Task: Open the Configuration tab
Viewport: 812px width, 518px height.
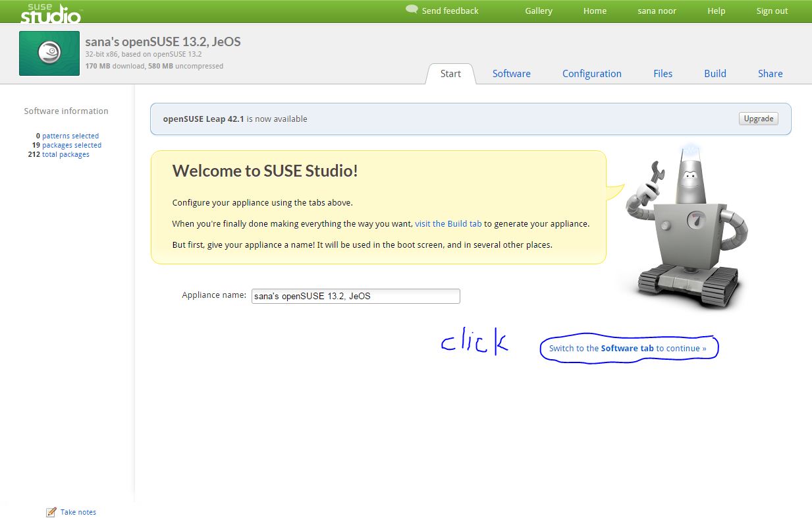Action: (591, 74)
